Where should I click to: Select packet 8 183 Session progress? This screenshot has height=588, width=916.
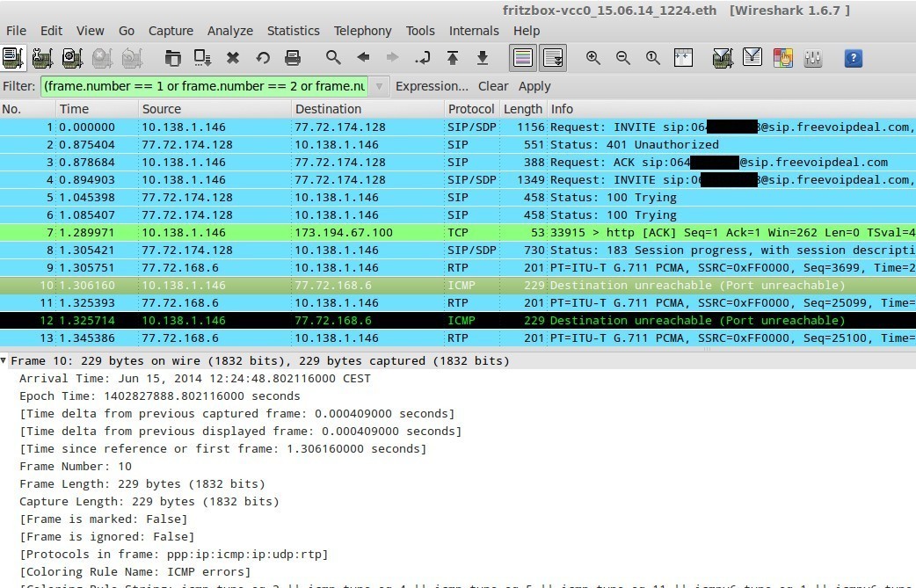point(458,250)
